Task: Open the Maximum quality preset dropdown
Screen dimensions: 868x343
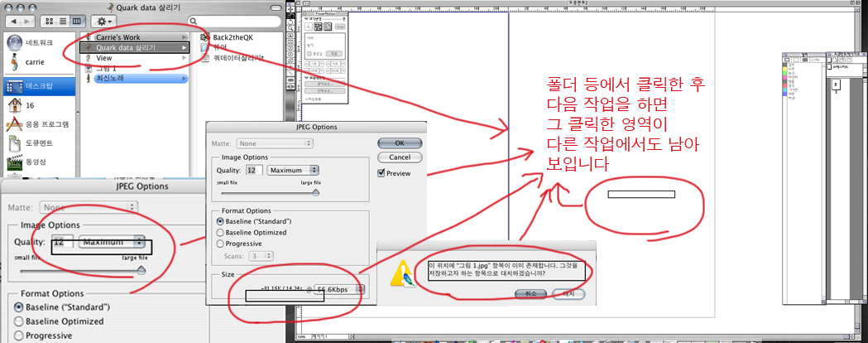Action: click(x=294, y=169)
